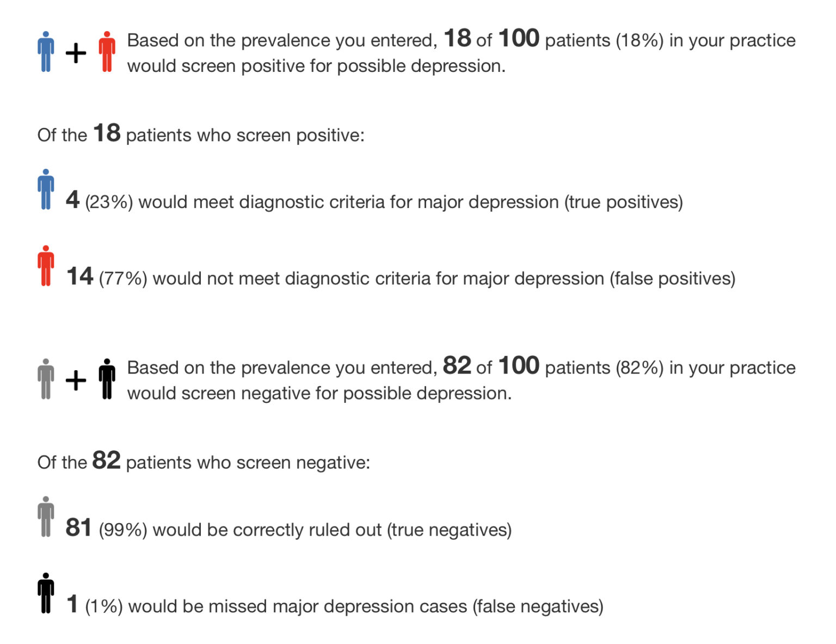Click the "(99%)" percentage text
Image resolution: width=836 pixels, height=644 pixels.
(x=123, y=530)
